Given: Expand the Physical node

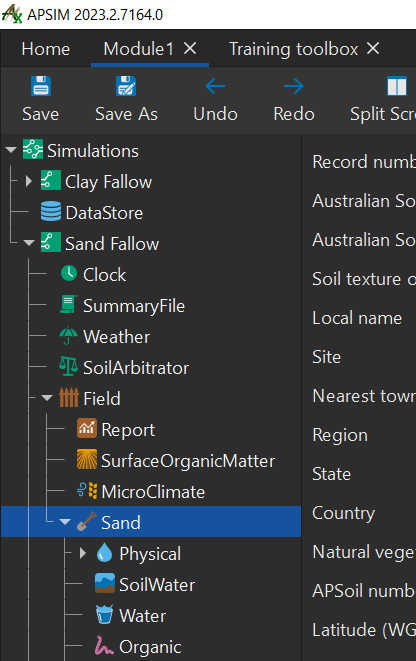Looking at the screenshot, I should point(83,553).
